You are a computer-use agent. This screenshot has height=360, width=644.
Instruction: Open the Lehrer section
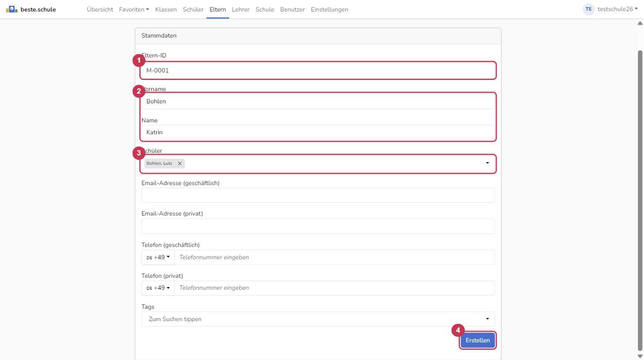(x=241, y=9)
